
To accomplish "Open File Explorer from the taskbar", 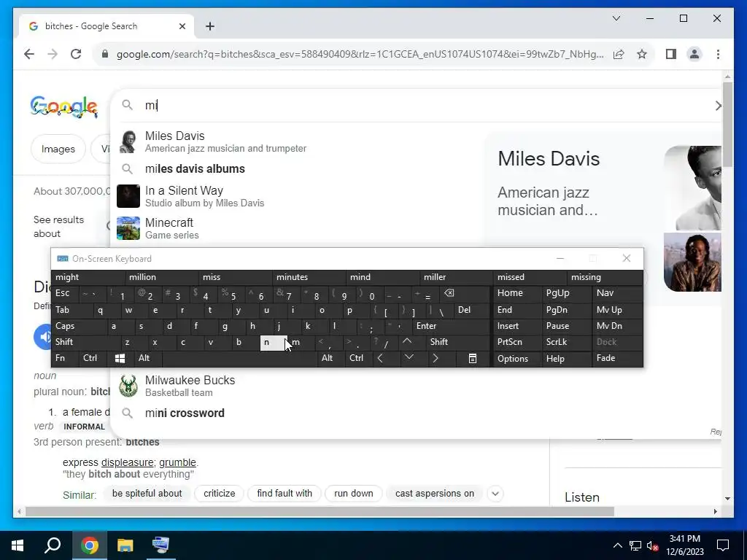I will pyautogui.click(x=125, y=545).
